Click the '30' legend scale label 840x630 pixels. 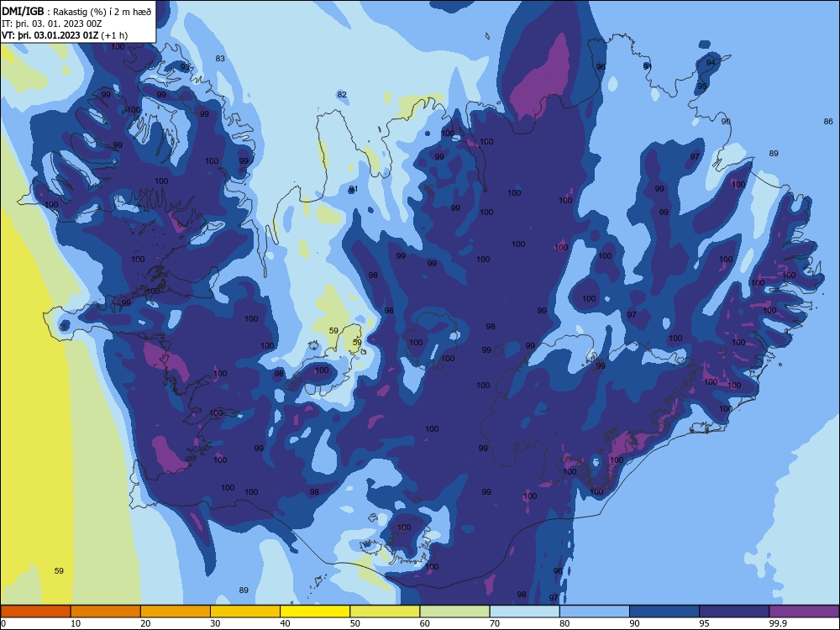[215, 623]
